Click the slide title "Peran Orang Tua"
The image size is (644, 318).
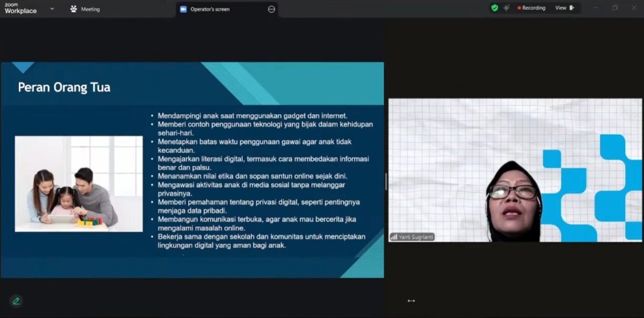tap(64, 87)
